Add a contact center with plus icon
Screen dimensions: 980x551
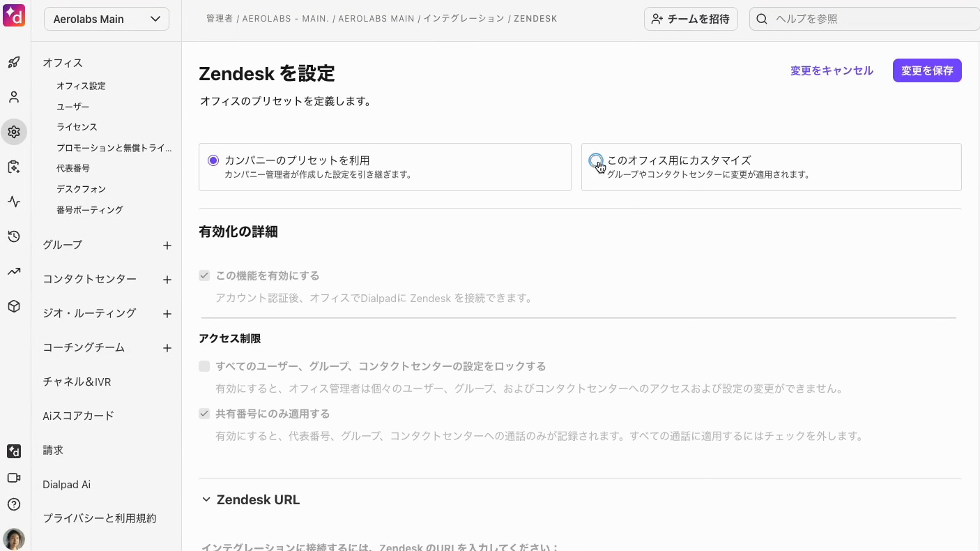tap(167, 280)
